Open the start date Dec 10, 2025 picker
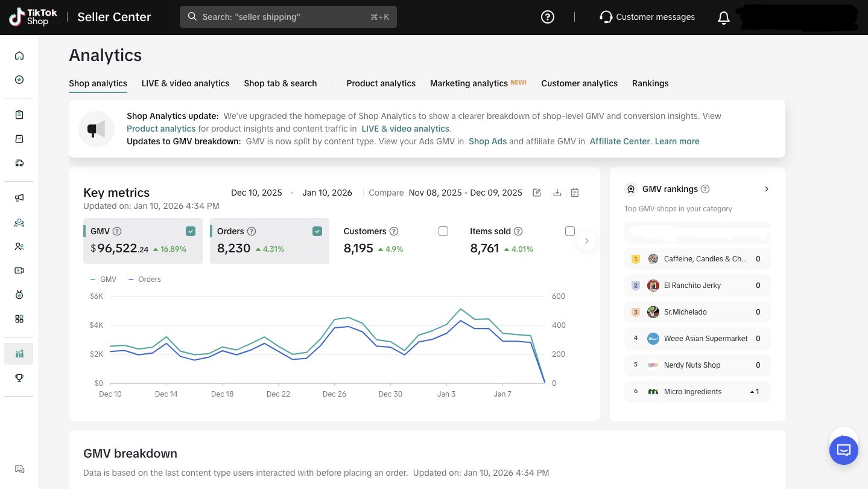This screenshot has height=489, width=868. pos(256,193)
